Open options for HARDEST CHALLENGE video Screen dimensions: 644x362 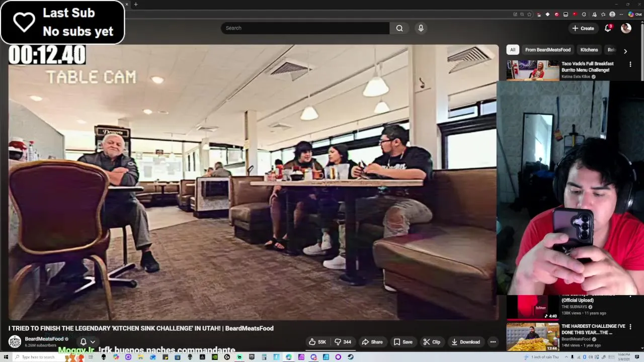point(630,327)
